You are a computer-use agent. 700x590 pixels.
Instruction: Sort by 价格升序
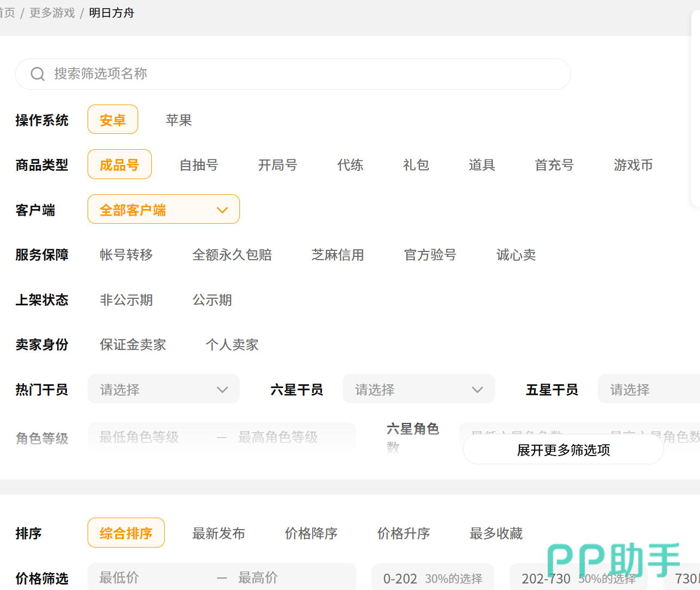coord(404,533)
